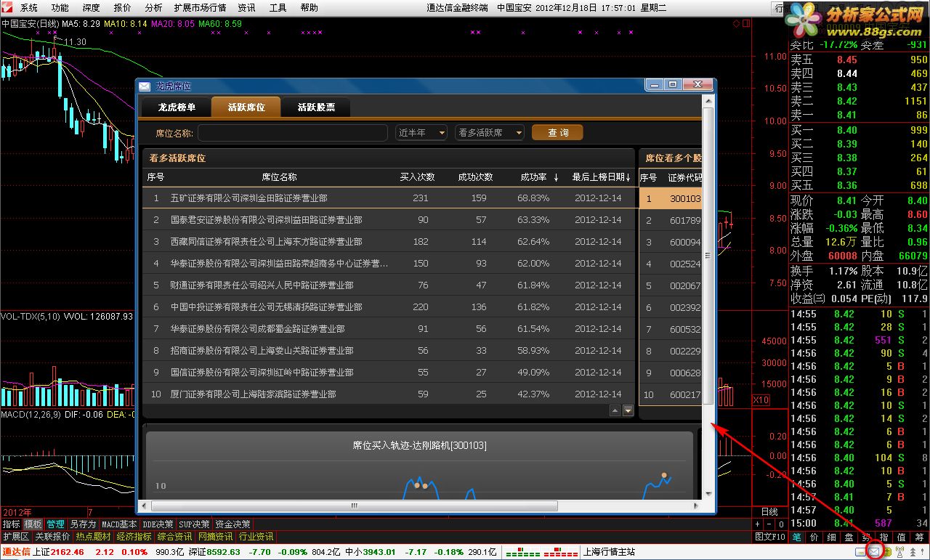Image resolution: width=930 pixels, height=560 pixels.
Task: Open the 网摘资讯 tab
Action: click(215, 537)
